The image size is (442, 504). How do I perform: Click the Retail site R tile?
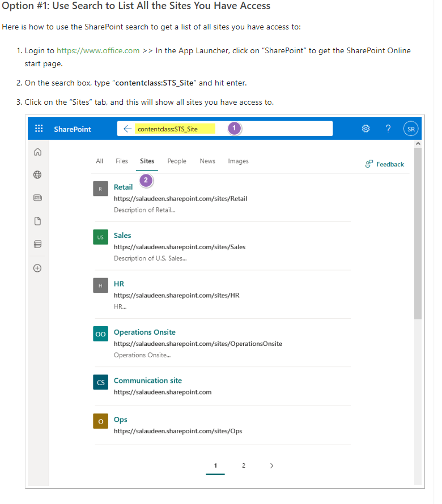(x=101, y=189)
